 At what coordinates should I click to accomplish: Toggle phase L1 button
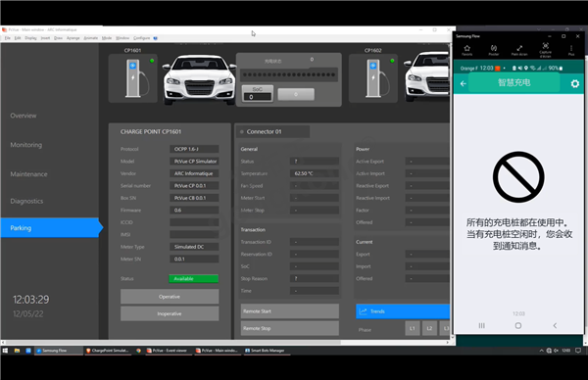[413, 328]
